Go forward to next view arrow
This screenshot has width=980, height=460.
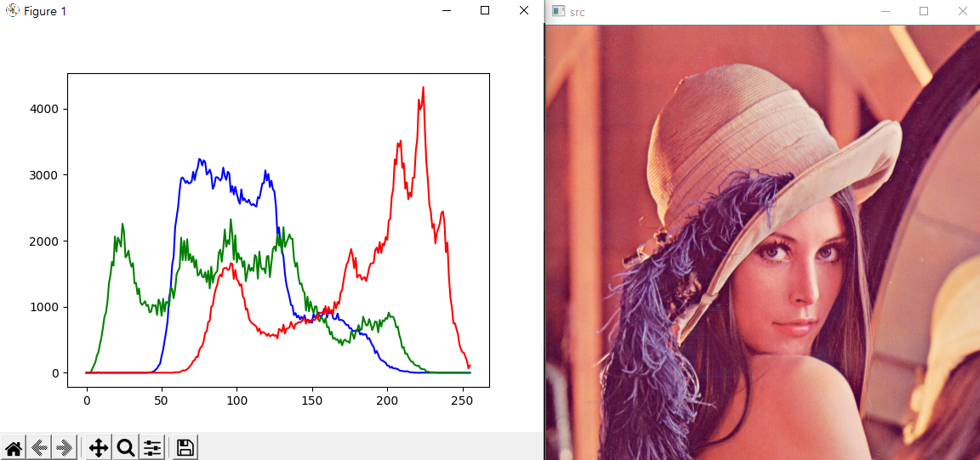coord(65,447)
